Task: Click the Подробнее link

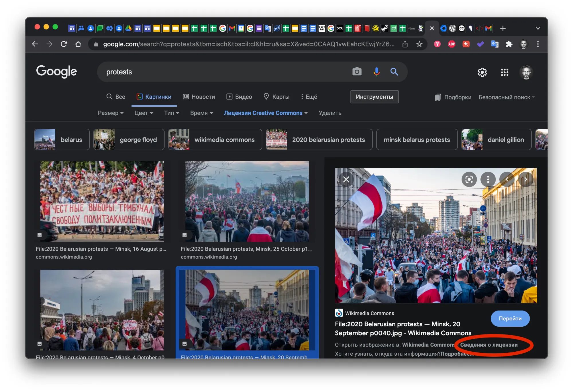Action: [x=457, y=354]
